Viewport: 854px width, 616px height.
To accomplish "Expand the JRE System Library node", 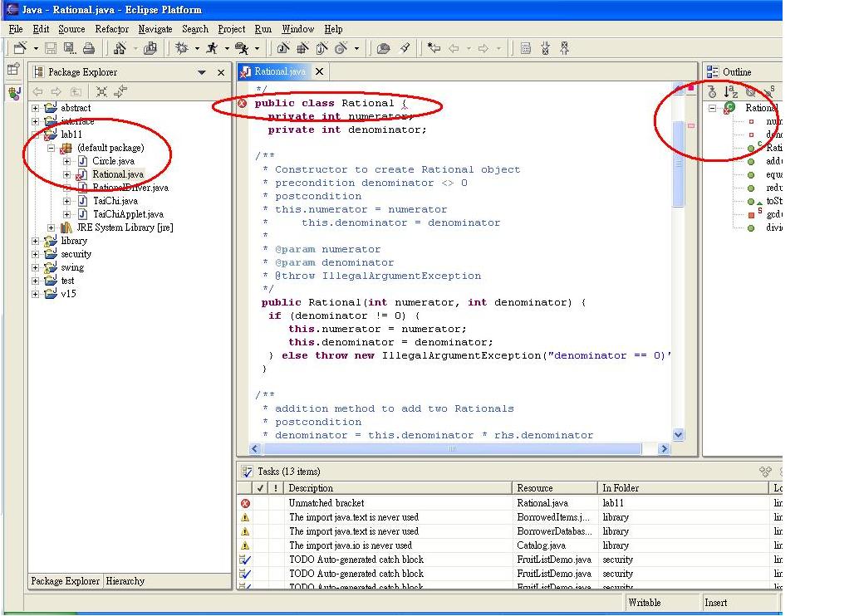I will (x=52, y=227).
